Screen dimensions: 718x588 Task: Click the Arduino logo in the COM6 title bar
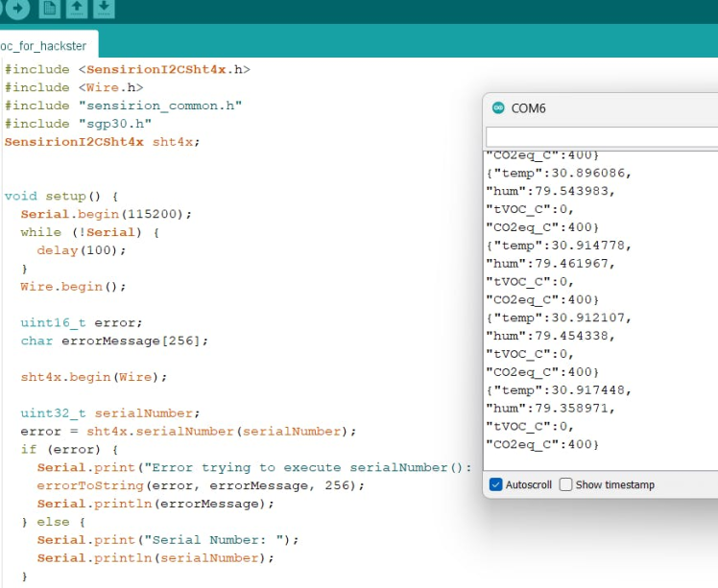(498, 108)
